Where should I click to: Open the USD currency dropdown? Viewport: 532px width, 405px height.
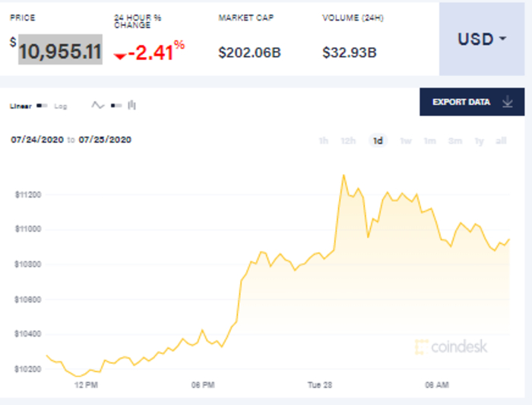482,39
